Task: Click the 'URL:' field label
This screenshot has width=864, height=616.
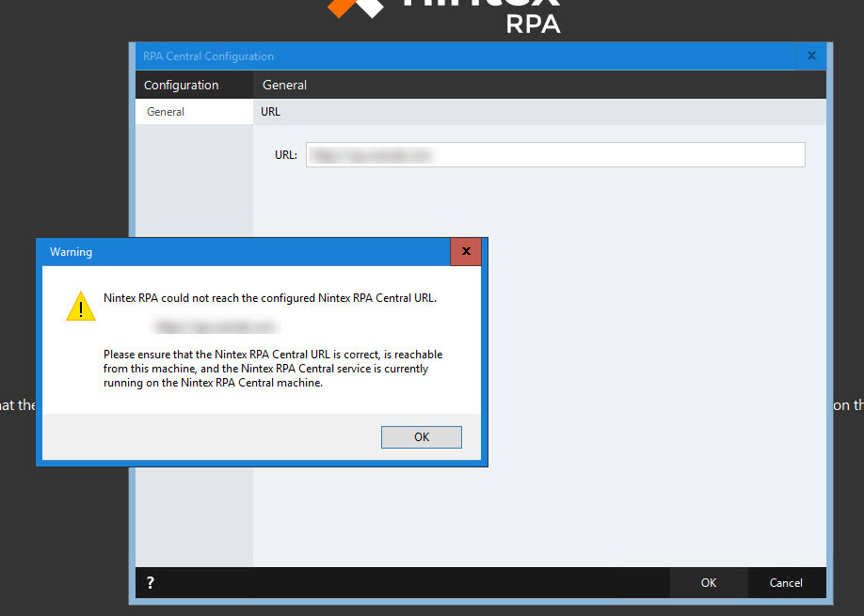Action: tap(286, 155)
